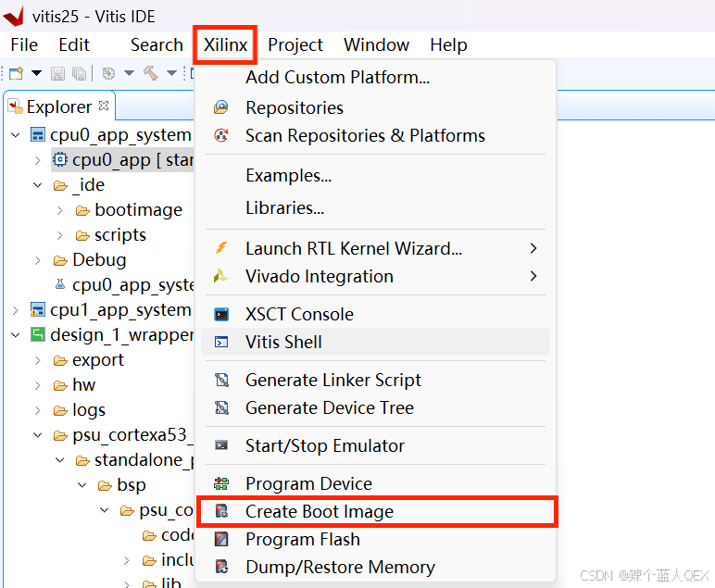Expand the bootimage folder node
Viewport: 715px width, 588px height.
[x=60, y=210]
